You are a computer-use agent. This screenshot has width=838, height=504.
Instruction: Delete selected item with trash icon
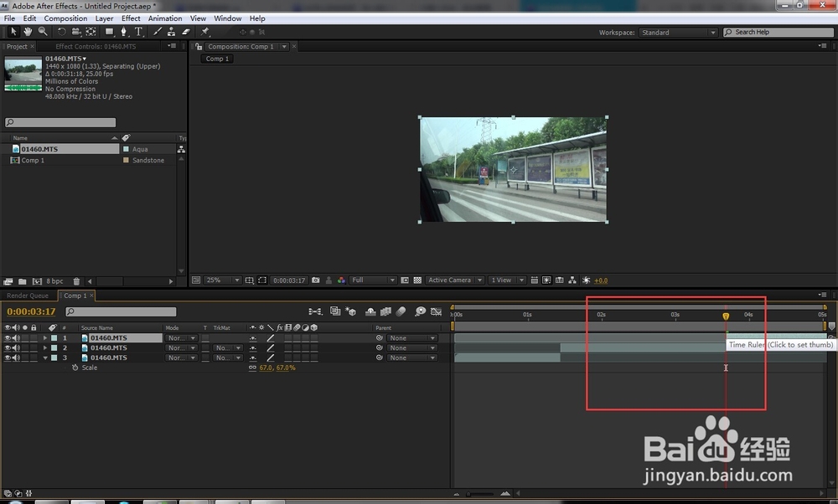[x=76, y=281]
